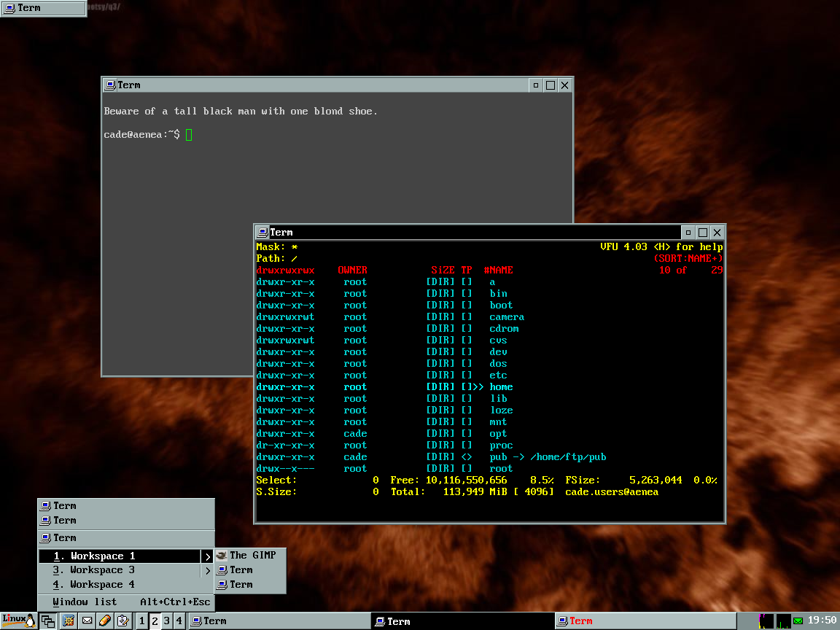Select the 'dev' directory row in VFU
Screen dimensions: 840x630
click(490, 352)
